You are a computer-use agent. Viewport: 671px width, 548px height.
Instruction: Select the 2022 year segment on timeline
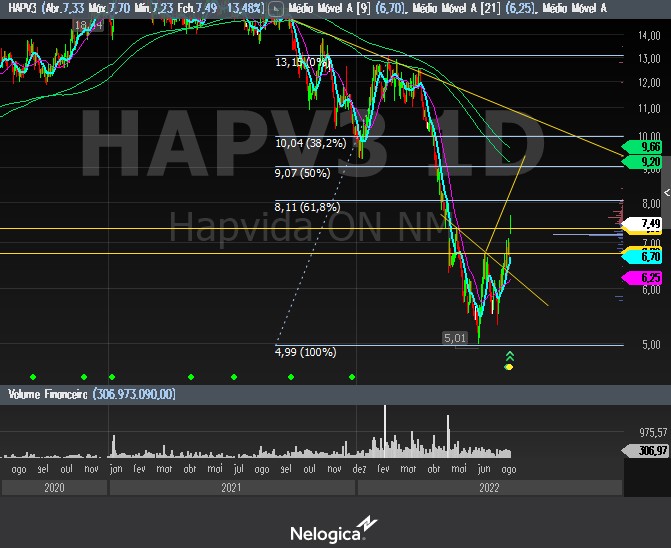click(488, 488)
